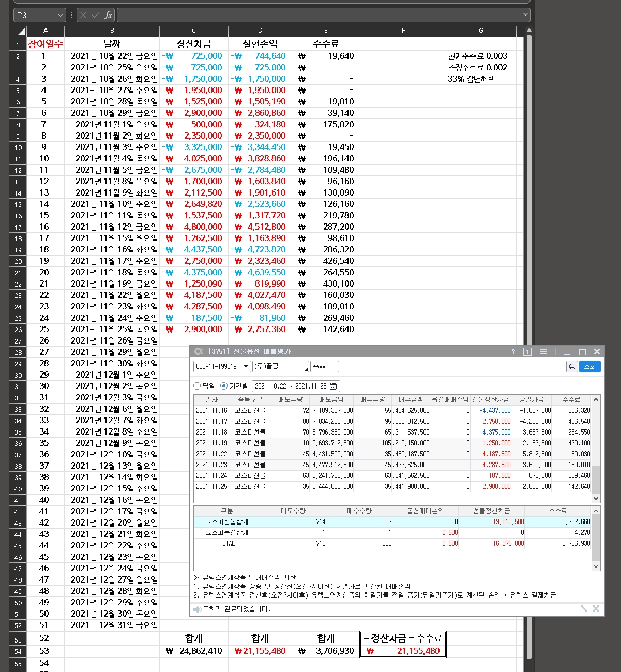The image size is (621, 672).
Task: Click the fx Insert Function icon
Action: pos(108,15)
